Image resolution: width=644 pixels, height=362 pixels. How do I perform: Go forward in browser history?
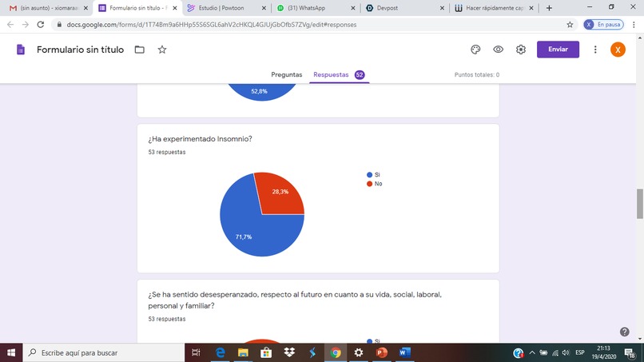point(26,25)
